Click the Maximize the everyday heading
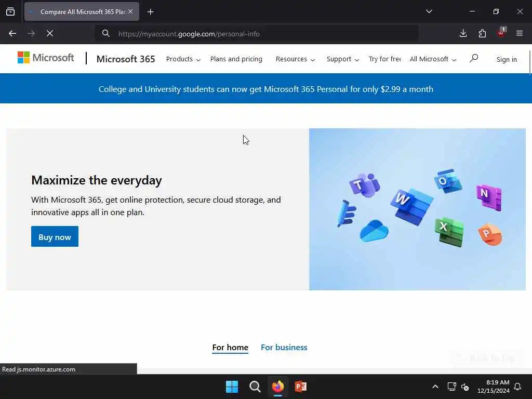 coord(97,180)
